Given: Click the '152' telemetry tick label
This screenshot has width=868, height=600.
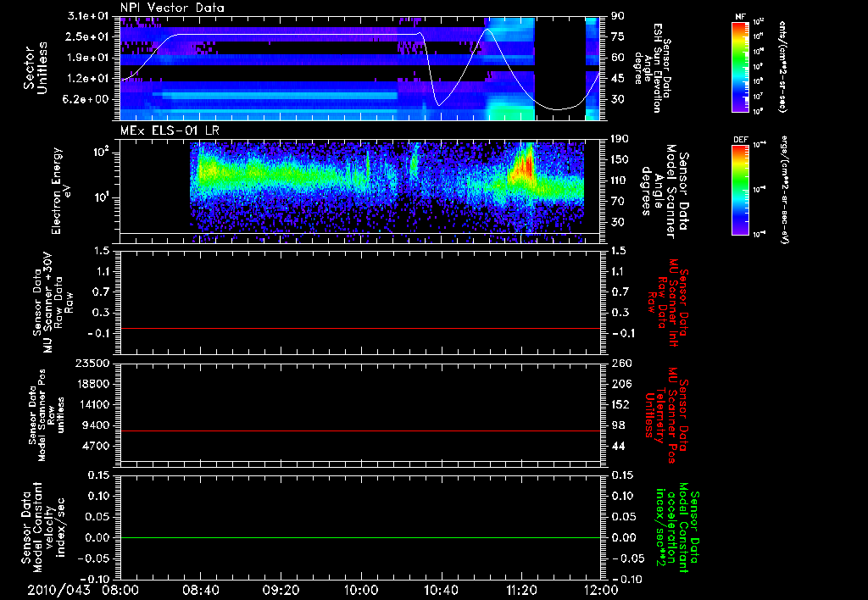Looking at the screenshot, I should [x=620, y=404].
